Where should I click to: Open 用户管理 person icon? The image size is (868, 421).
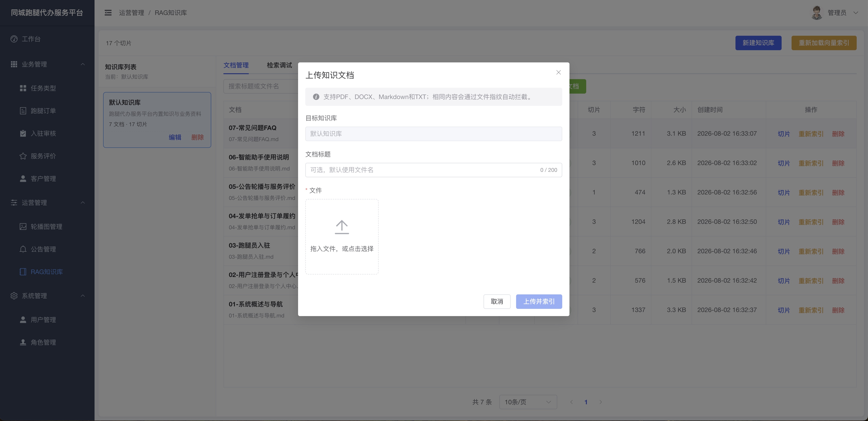(x=23, y=320)
